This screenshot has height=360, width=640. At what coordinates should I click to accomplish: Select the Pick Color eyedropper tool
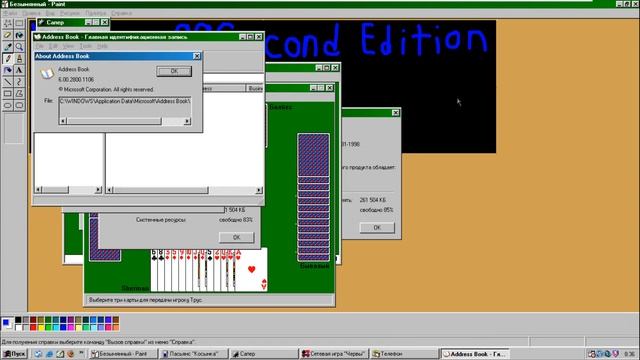(8, 47)
